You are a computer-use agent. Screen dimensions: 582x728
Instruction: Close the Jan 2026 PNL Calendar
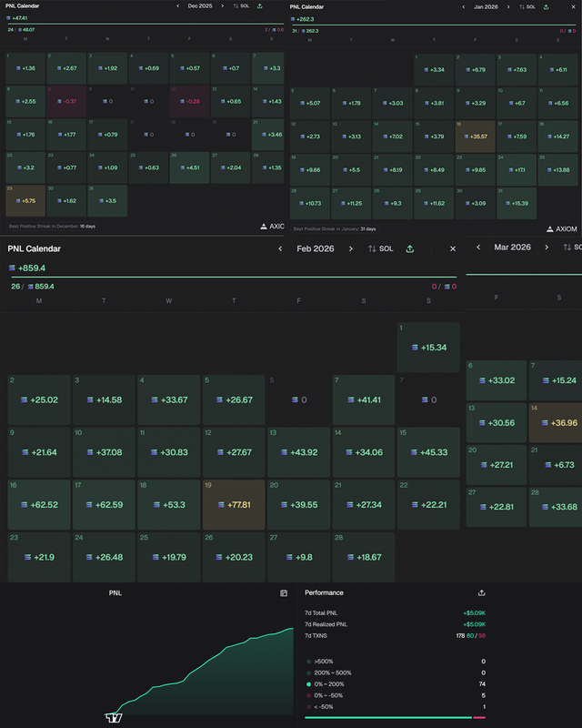pos(573,7)
